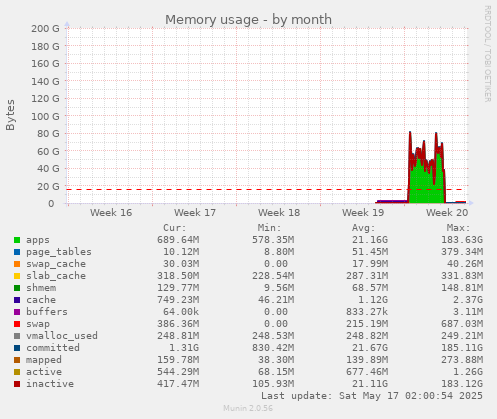Image resolution: width=497 pixels, height=419 pixels.
Task: Click the mapped current value 159.78M
Action: (178, 360)
